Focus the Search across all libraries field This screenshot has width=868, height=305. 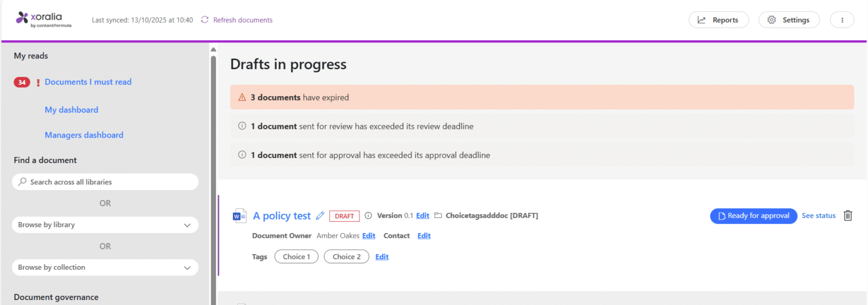[105, 182]
